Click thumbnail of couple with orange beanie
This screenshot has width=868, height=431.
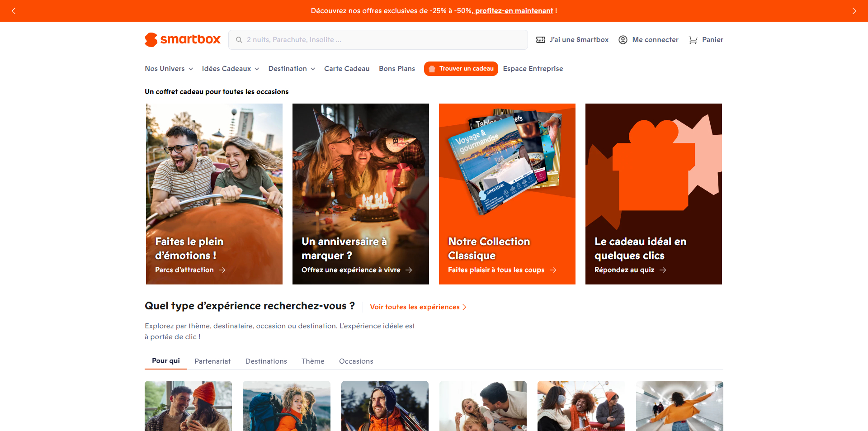click(x=188, y=406)
